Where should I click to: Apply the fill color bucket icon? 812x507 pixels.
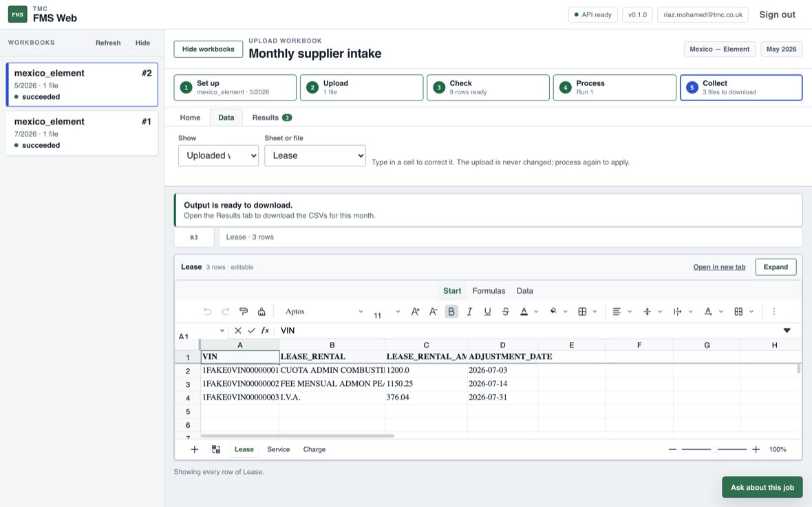click(553, 311)
